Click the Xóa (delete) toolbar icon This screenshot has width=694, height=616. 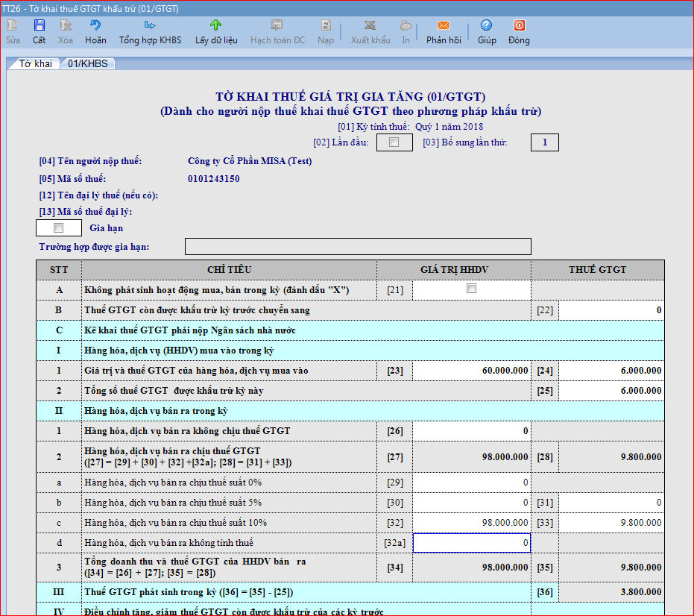[x=66, y=25]
